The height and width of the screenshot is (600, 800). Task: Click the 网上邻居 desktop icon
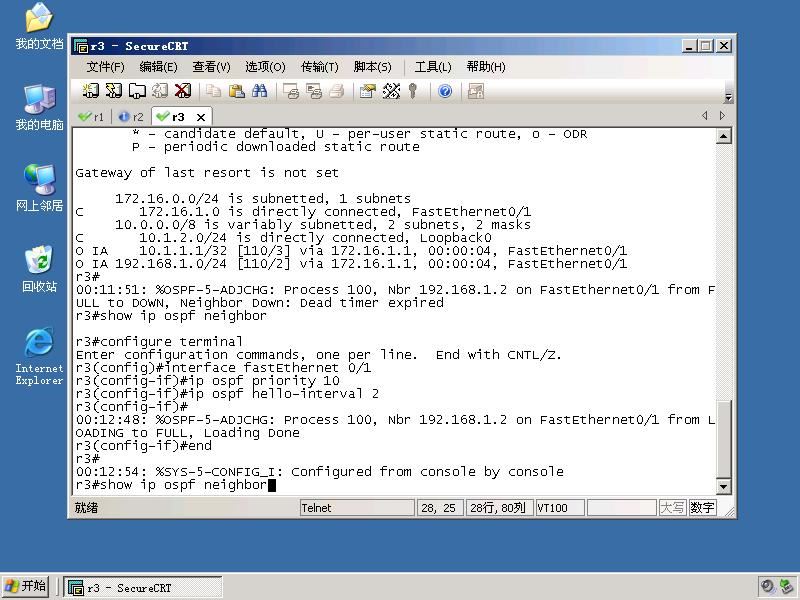click(39, 188)
